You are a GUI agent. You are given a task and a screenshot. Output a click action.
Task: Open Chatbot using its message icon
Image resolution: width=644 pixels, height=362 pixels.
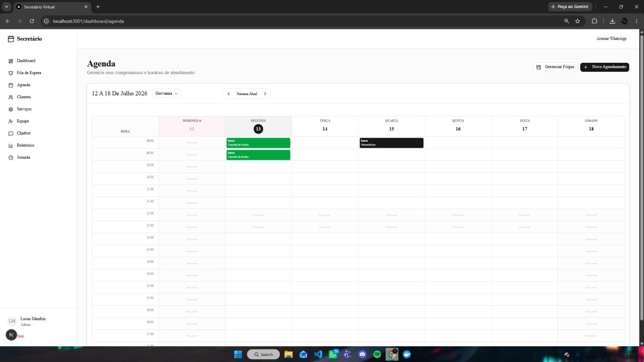tap(11, 134)
